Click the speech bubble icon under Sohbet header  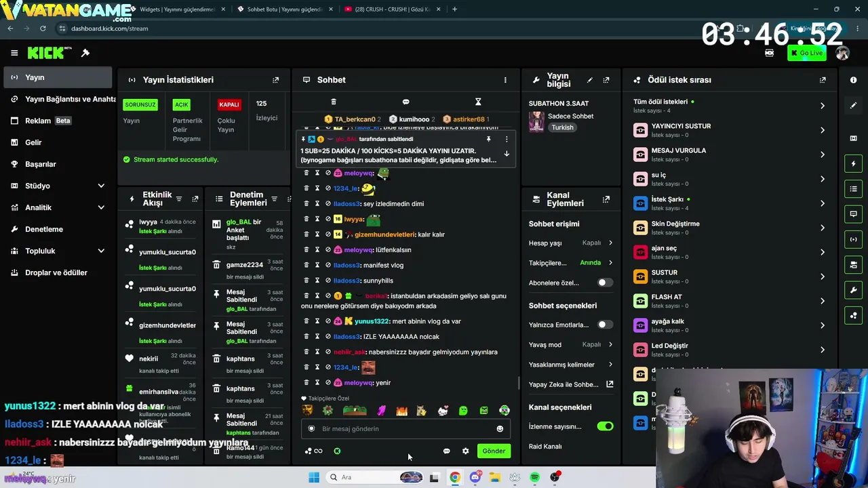coord(406,102)
